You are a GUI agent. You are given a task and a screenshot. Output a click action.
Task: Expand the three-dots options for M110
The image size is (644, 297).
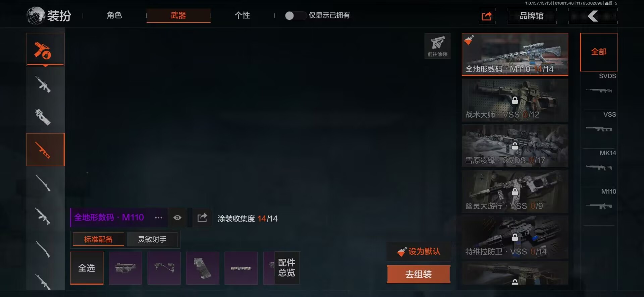point(158,218)
